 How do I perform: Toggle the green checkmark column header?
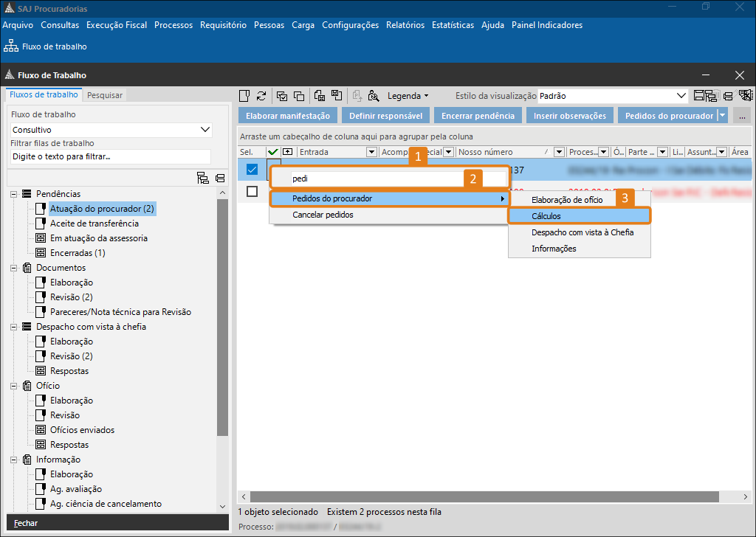(x=273, y=152)
